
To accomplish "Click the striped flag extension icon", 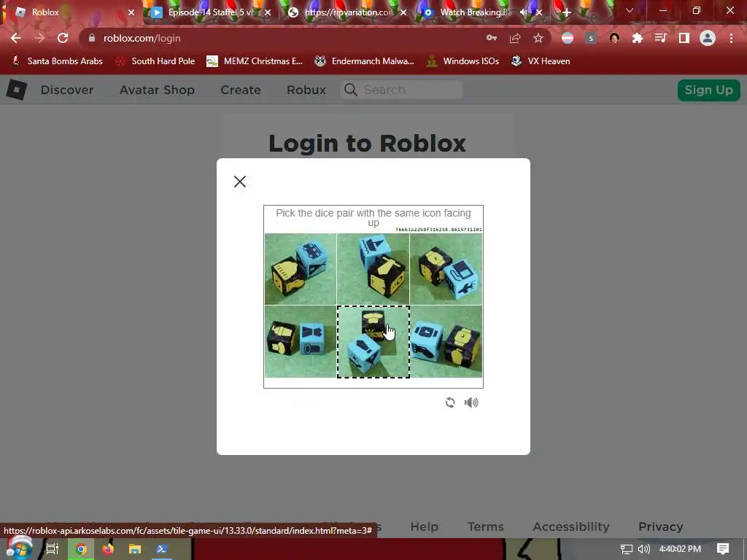I will click(x=568, y=38).
